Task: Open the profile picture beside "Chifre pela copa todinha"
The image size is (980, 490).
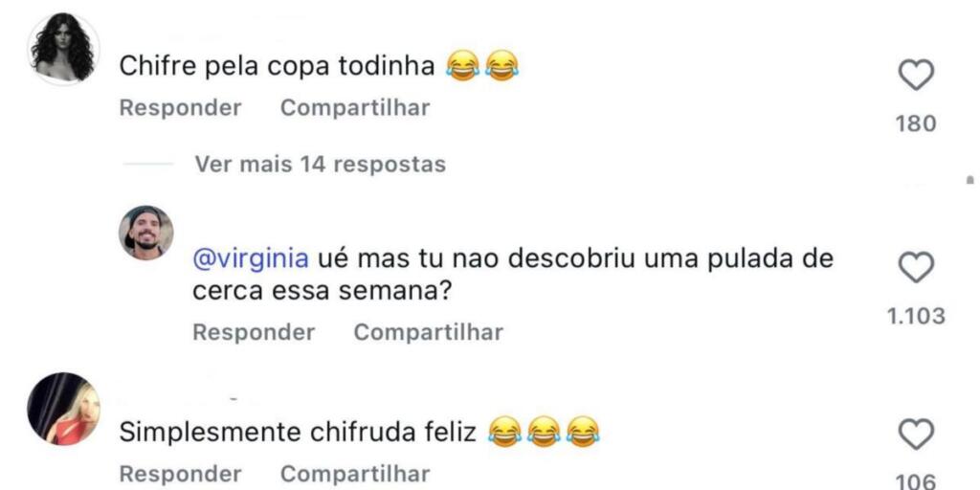Action: [x=63, y=50]
